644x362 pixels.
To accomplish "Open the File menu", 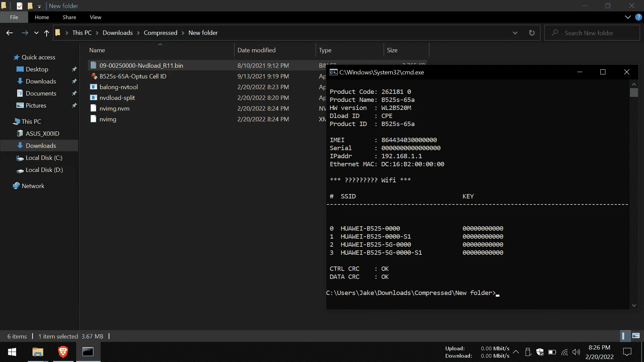I will point(14,17).
